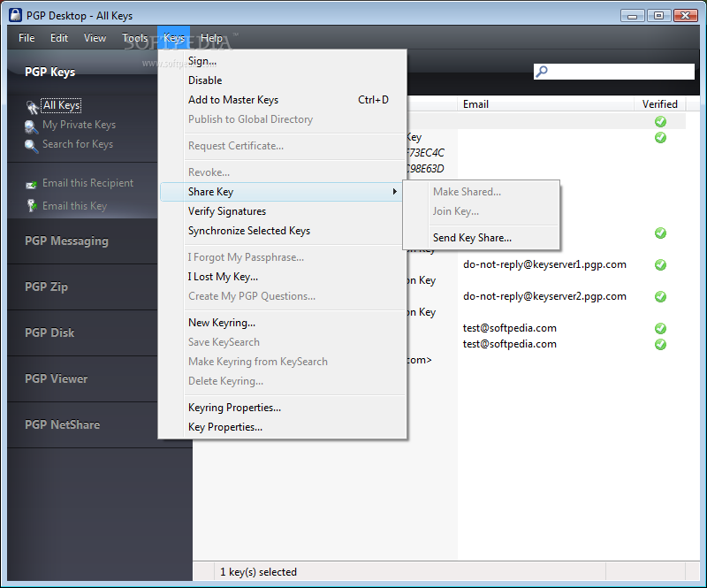Image resolution: width=707 pixels, height=588 pixels.
Task: Click Request Certificate... menu entry
Action: click(282, 146)
